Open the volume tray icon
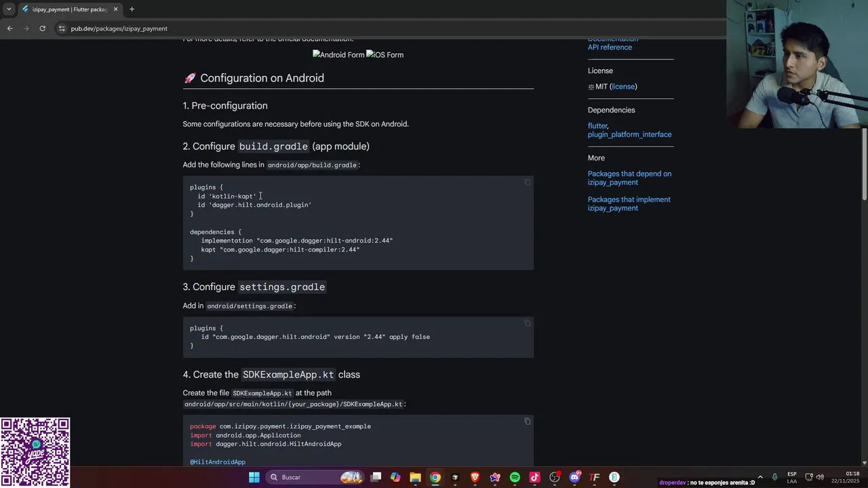 tap(821, 477)
